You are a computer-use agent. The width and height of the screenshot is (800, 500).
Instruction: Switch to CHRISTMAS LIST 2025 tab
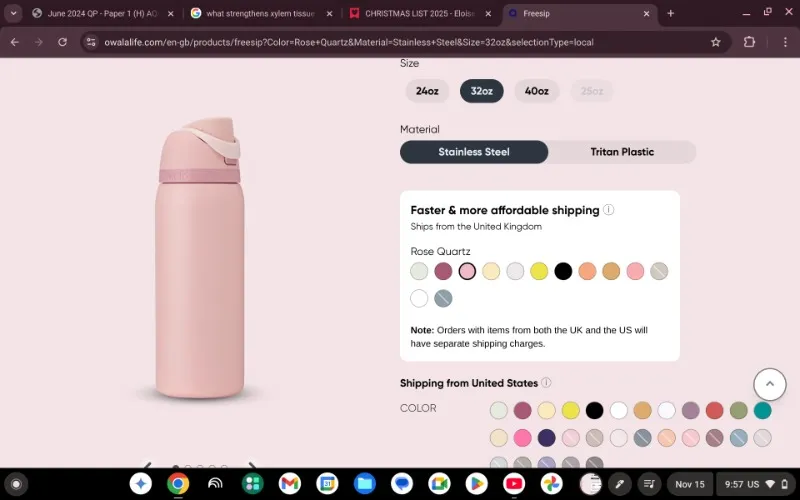[x=420, y=14]
